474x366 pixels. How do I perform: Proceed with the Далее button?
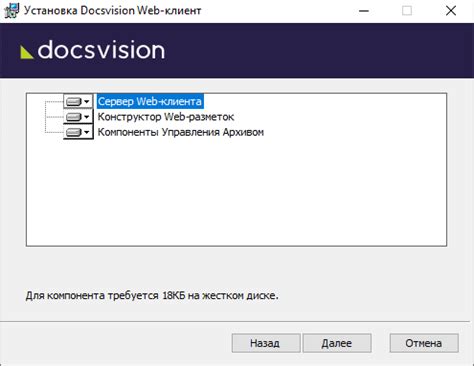(x=337, y=343)
